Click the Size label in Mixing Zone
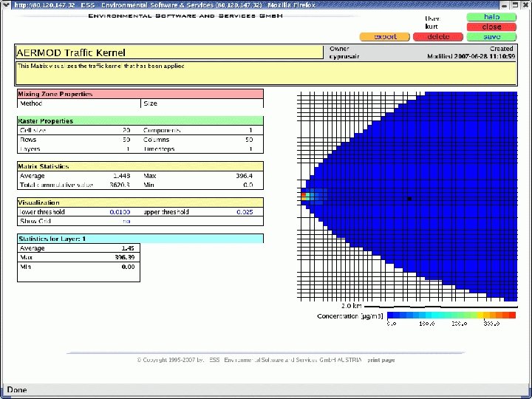 150,103
